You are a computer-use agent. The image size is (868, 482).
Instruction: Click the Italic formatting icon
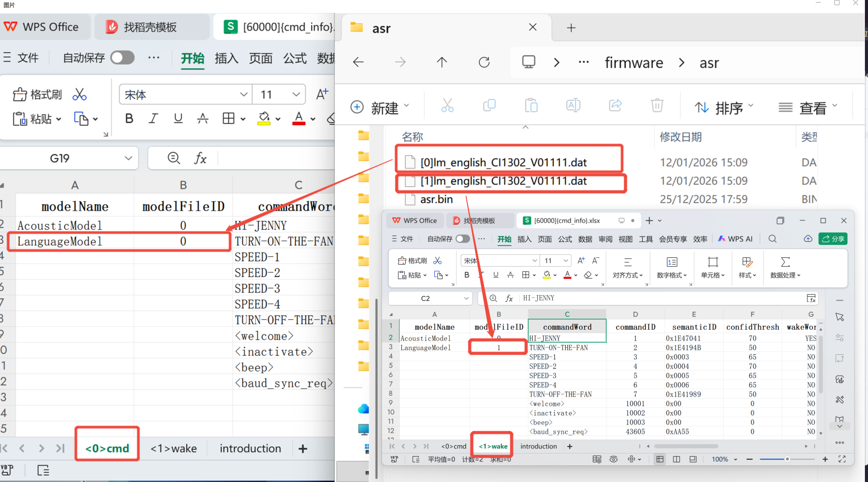point(153,119)
